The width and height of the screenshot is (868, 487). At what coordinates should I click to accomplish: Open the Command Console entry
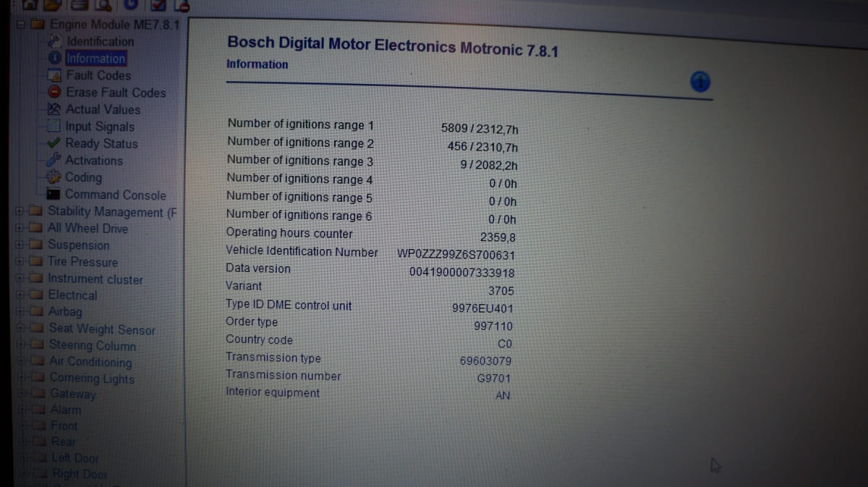[x=115, y=195]
